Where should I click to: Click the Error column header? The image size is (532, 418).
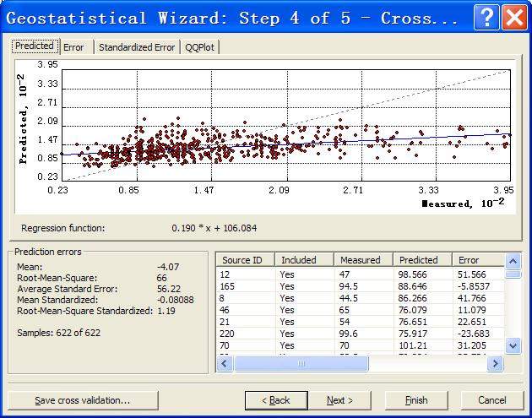tap(479, 260)
